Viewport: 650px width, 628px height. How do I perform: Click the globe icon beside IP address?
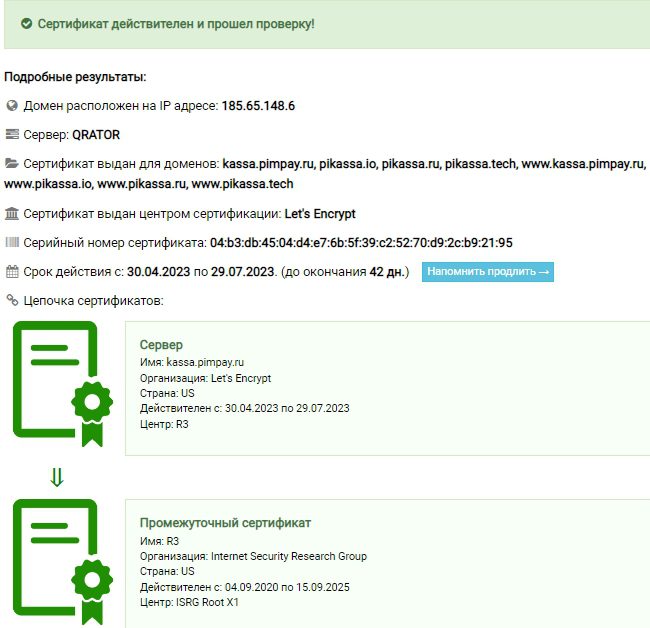coord(12,106)
